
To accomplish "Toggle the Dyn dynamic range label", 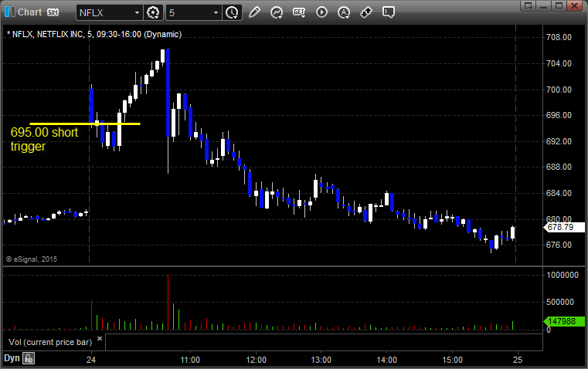I will pos(12,358).
